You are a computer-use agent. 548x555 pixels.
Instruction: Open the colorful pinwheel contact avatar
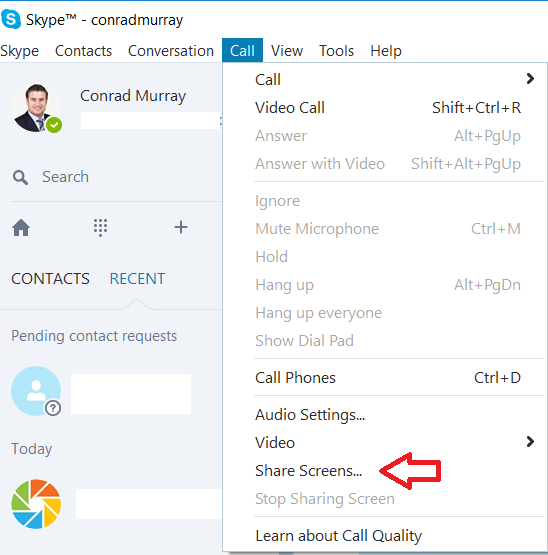click(36, 504)
